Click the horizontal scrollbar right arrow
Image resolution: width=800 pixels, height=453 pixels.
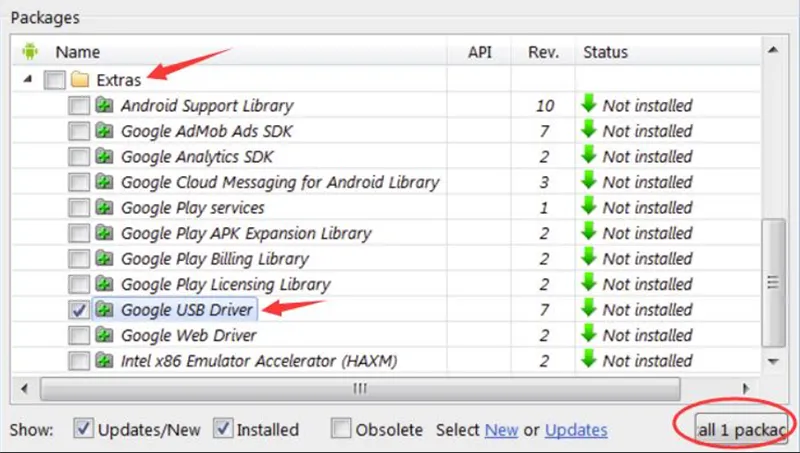pyautogui.click(x=745, y=387)
